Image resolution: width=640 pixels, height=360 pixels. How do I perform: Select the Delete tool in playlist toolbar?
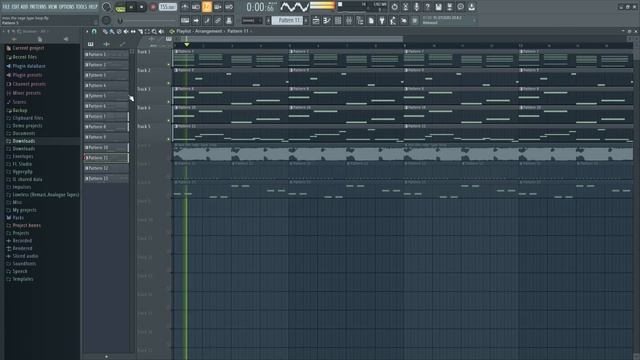119,31
